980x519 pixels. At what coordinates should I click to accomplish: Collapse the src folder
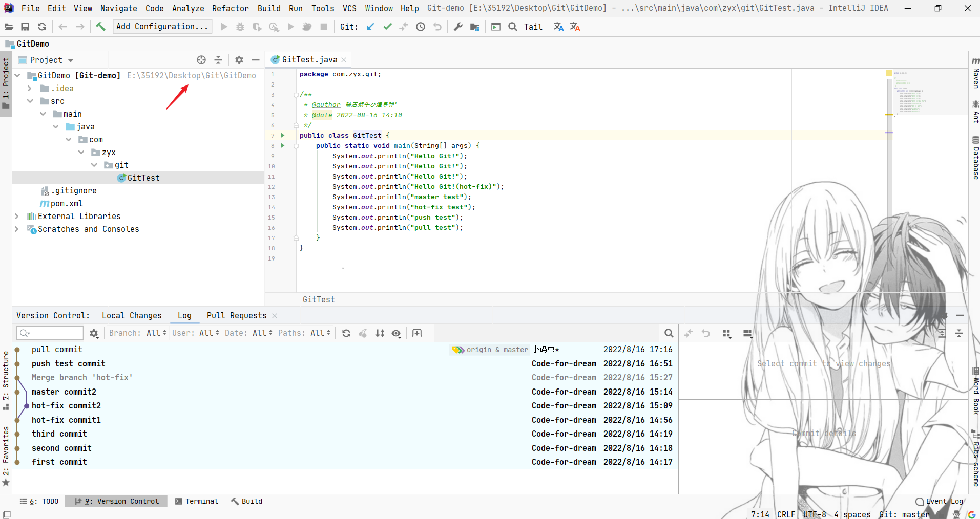point(30,101)
